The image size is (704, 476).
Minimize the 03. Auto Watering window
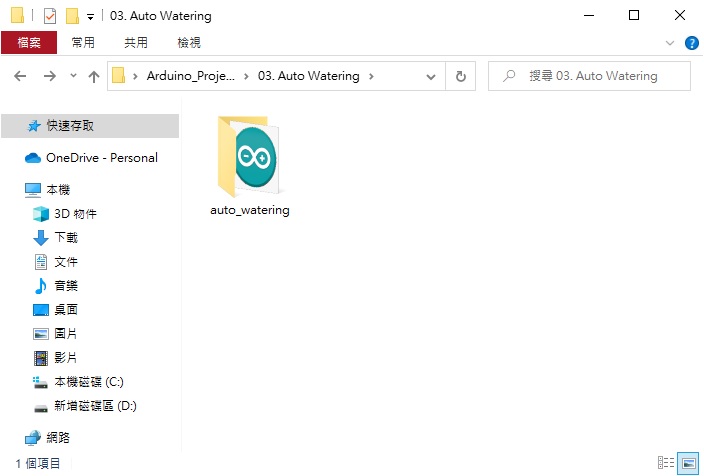589,16
